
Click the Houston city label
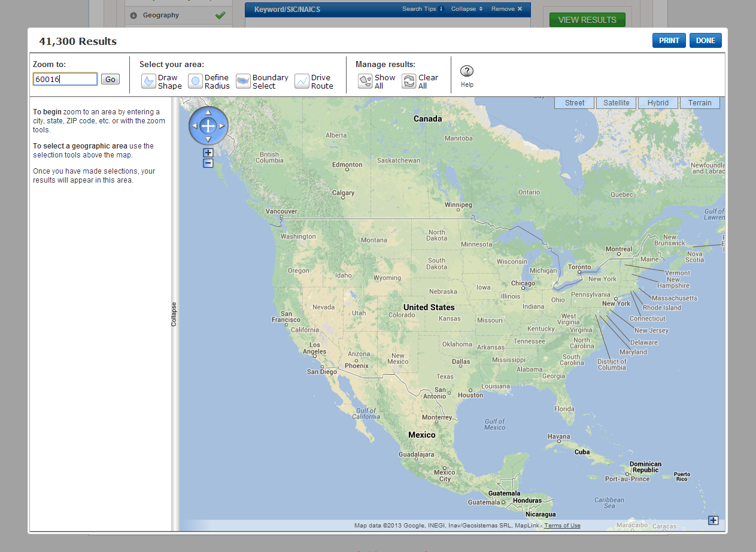[470, 395]
